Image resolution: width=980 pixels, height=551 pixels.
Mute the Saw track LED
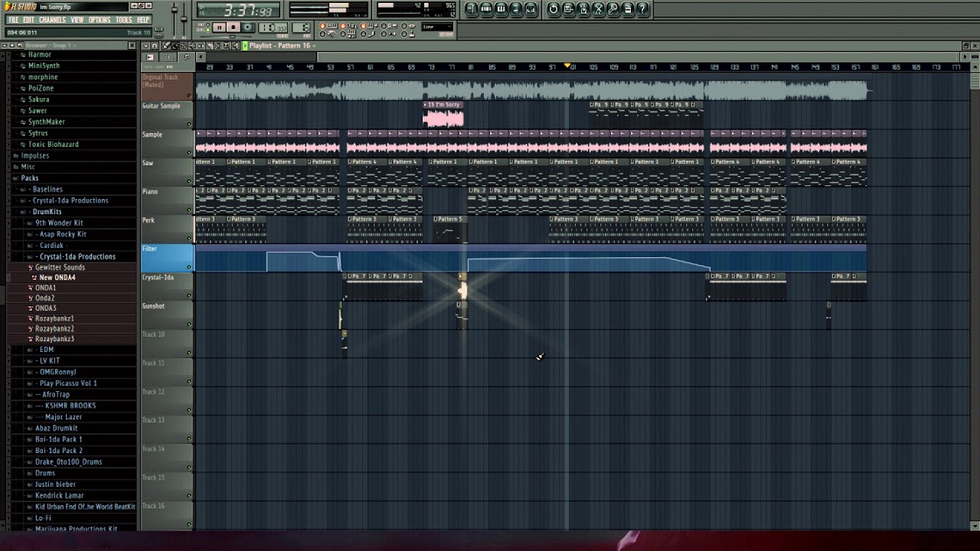point(189,181)
